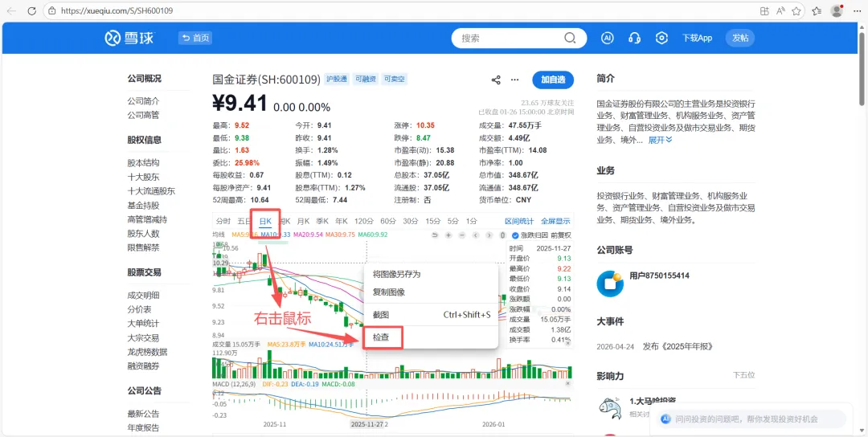The width and height of the screenshot is (868, 437).
Task: Click the 沪股通 tag
Action: tap(337, 80)
